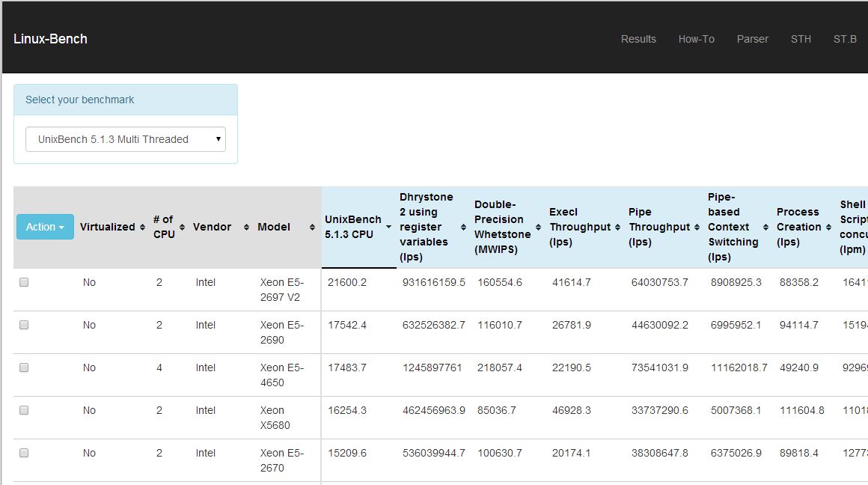Sort by Virtualized column sort icon

coord(142,228)
